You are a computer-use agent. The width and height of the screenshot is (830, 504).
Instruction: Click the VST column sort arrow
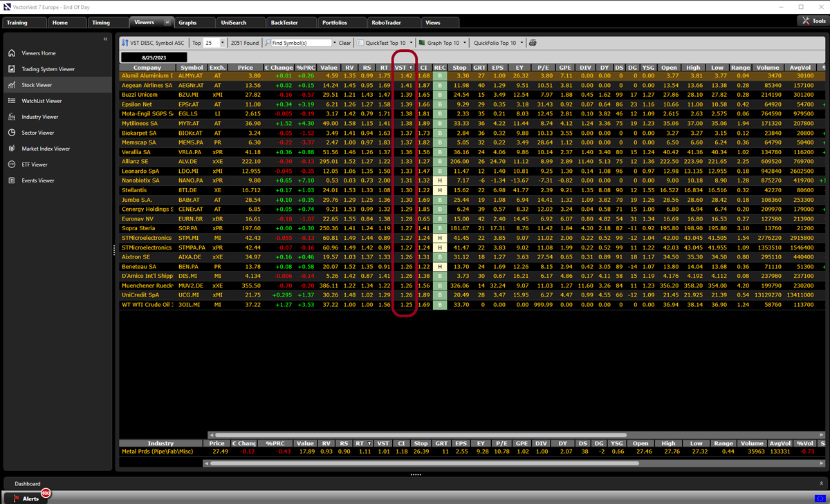point(411,68)
